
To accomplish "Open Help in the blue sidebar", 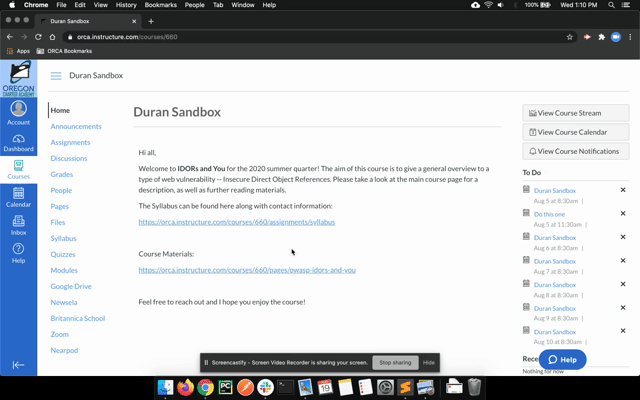I will tap(18, 253).
